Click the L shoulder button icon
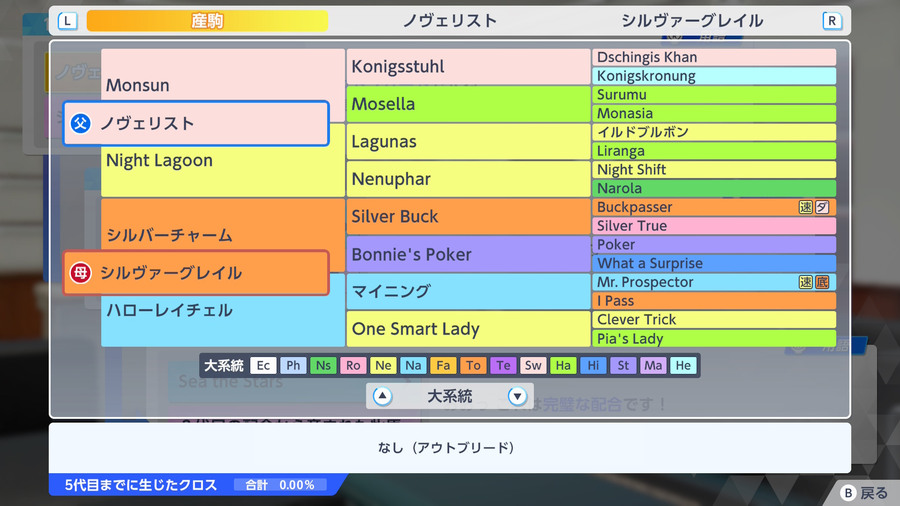Screen dimensions: 900x506 point(67,21)
